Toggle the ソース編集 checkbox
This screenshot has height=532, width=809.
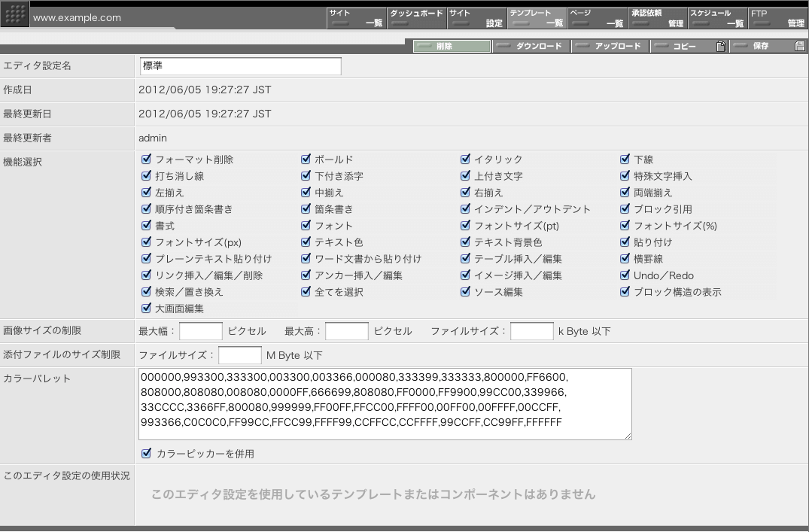[465, 291]
